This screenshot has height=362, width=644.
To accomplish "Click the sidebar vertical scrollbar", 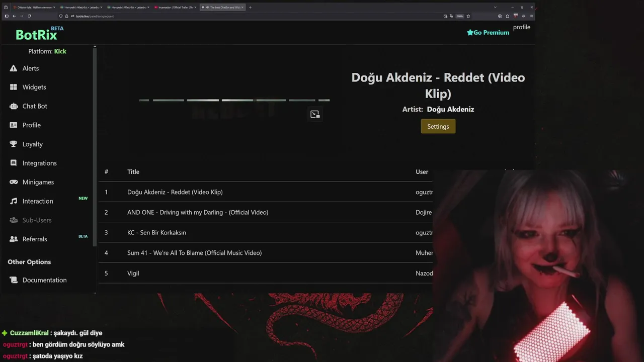I will [x=95, y=146].
